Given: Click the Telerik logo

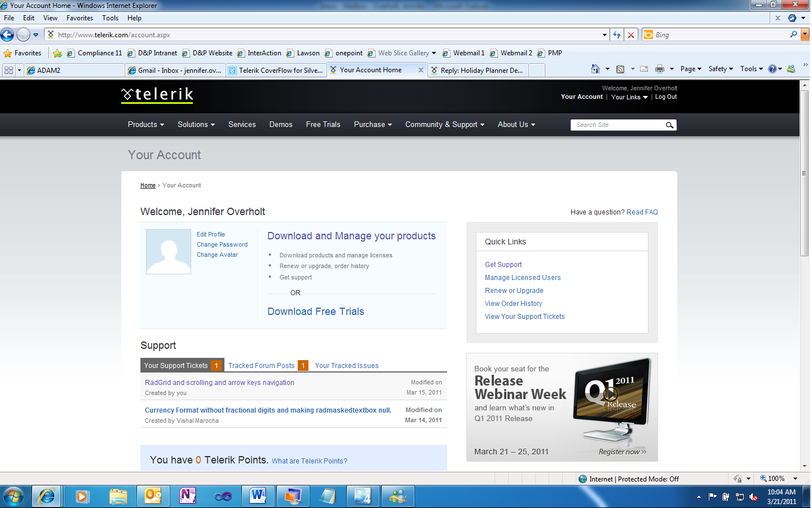Looking at the screenshot, I should click(157, 95).
